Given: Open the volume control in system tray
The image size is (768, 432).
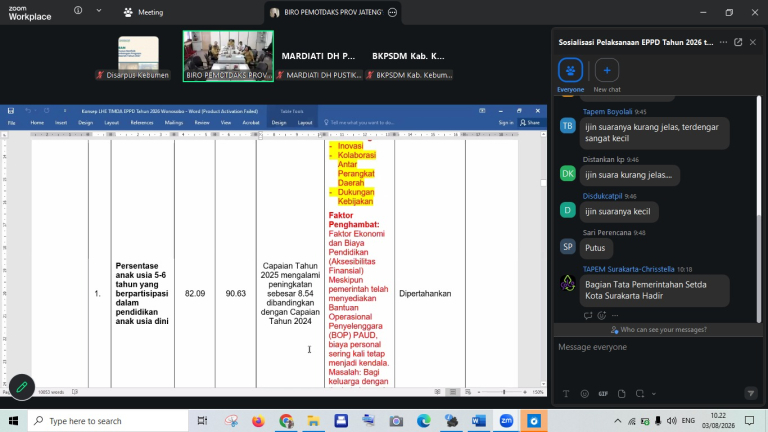Looking at the screenshot, I should click(x=672, y=421).
